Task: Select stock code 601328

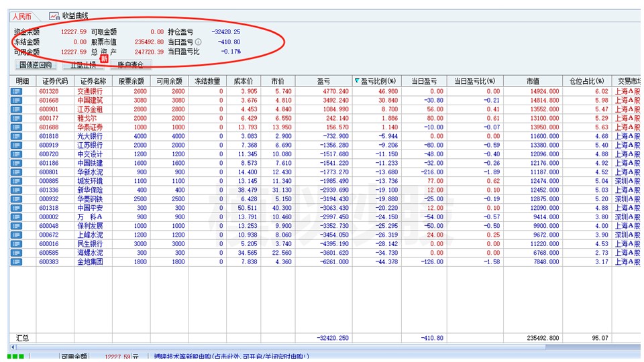Action: pos(49,91)
